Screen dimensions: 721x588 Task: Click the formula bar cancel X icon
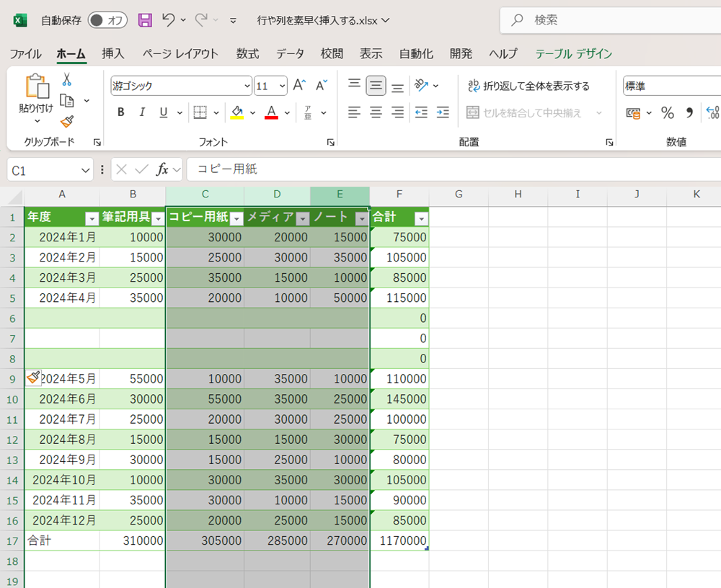(121, 169)
